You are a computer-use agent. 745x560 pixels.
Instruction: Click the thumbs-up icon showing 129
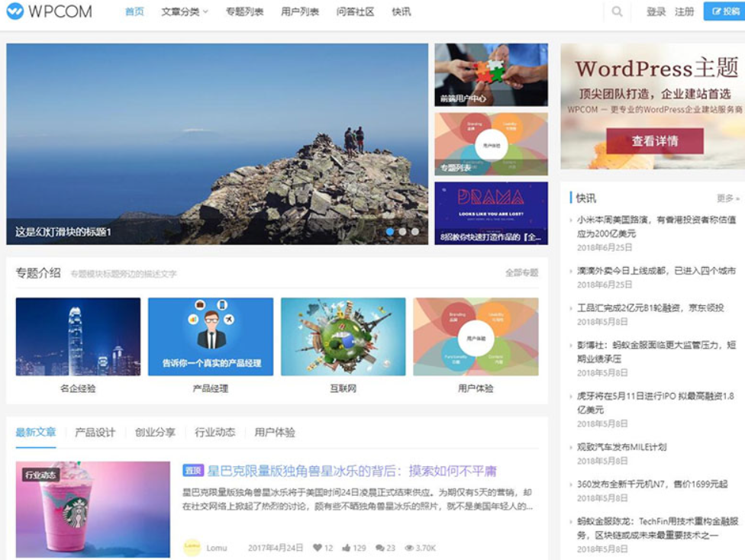(x=347, y=548)
